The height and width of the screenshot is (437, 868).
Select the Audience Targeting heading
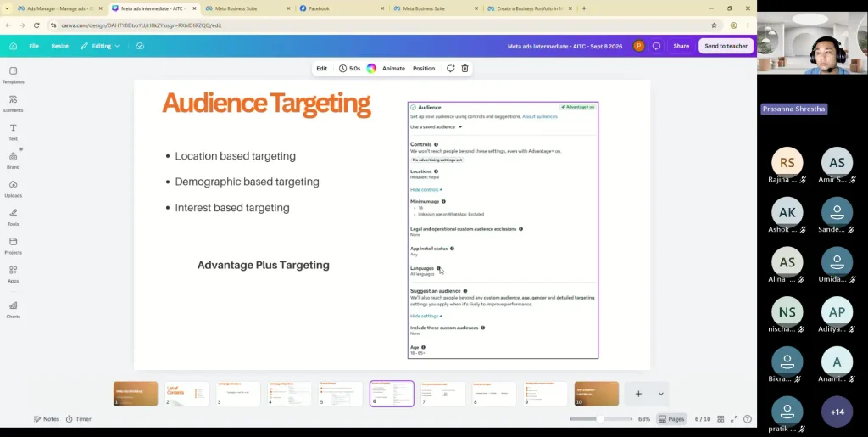point(266,104)
